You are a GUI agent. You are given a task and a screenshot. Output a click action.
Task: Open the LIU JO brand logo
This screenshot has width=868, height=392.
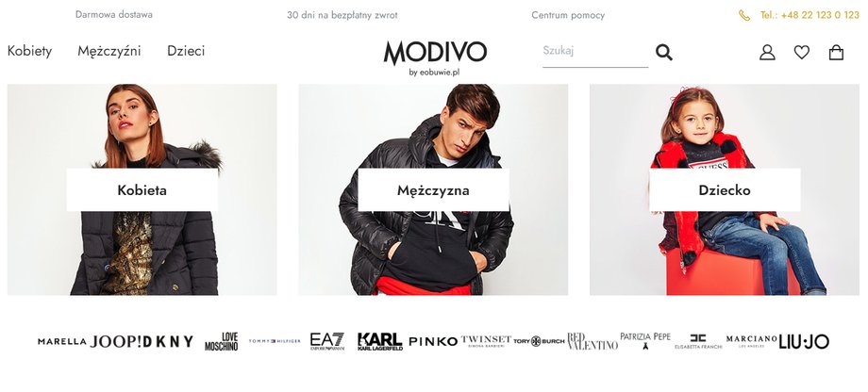(804, 342)
